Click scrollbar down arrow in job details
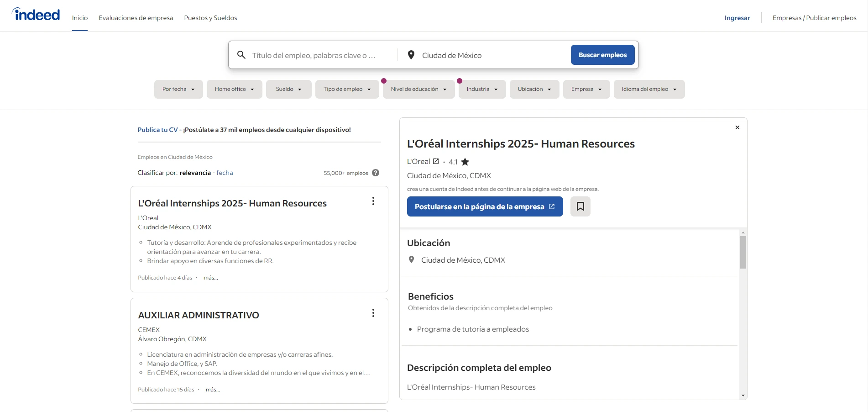This screenshot has width=868, height=412. click(743, 396)
